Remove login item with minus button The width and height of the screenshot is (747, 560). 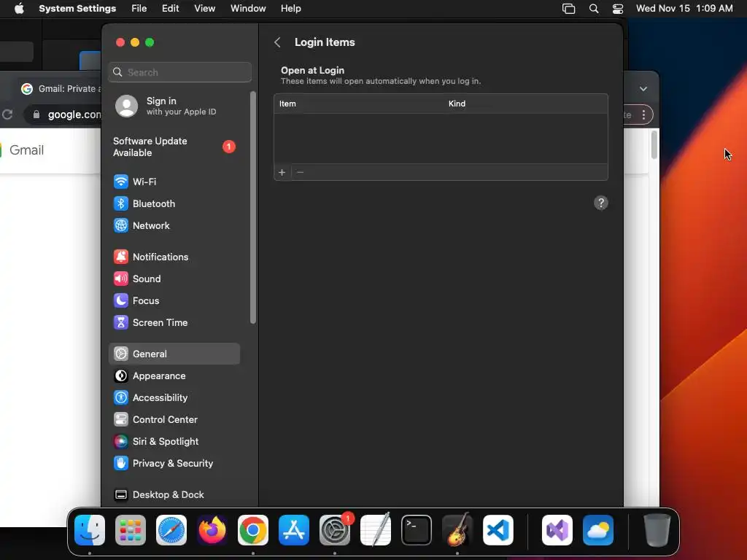300,172
